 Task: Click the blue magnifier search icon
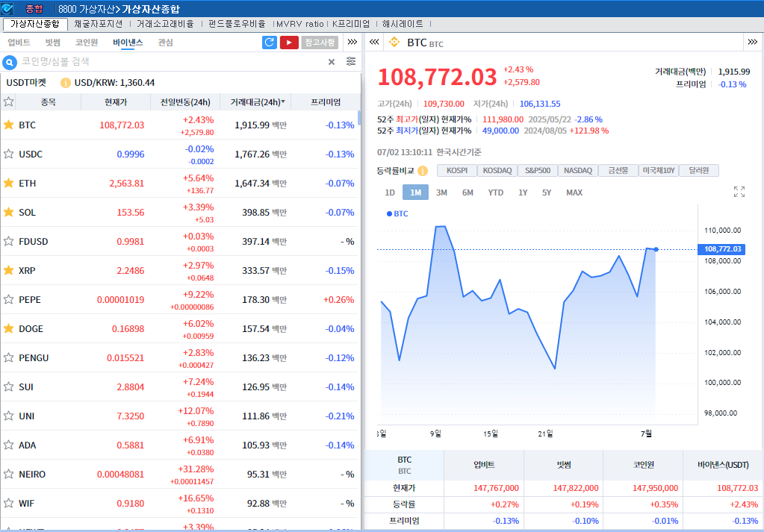pyautogui.click(x=10, y=62)
